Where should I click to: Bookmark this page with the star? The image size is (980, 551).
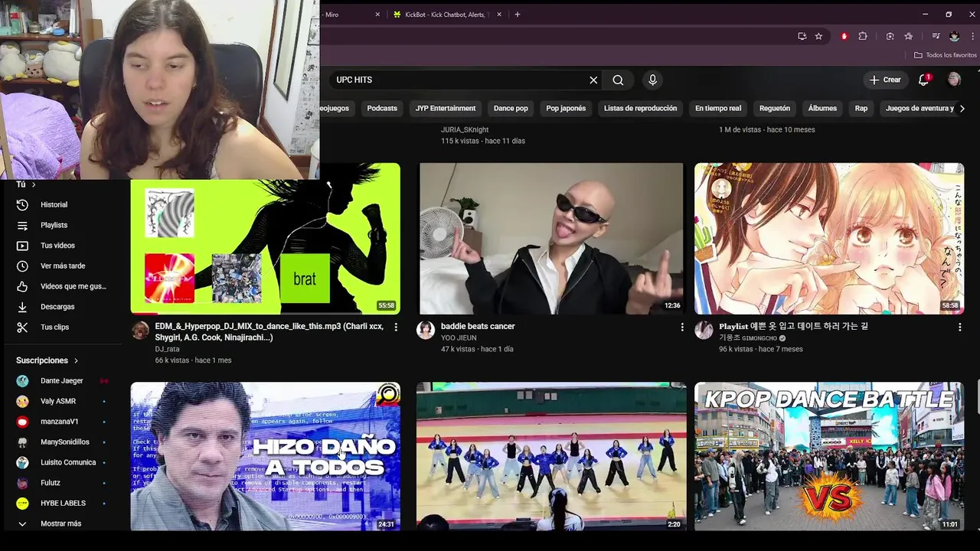pyautogui.click(x=818, y=36)
